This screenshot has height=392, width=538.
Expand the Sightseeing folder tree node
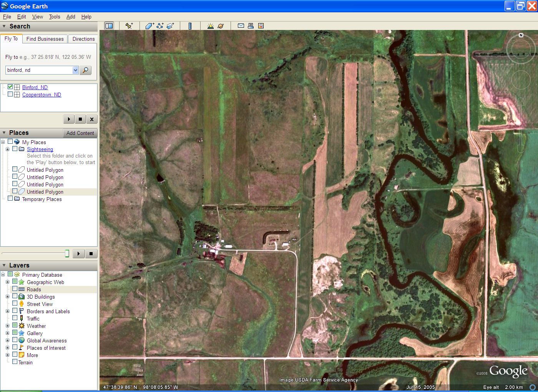[x=7, y=149]
